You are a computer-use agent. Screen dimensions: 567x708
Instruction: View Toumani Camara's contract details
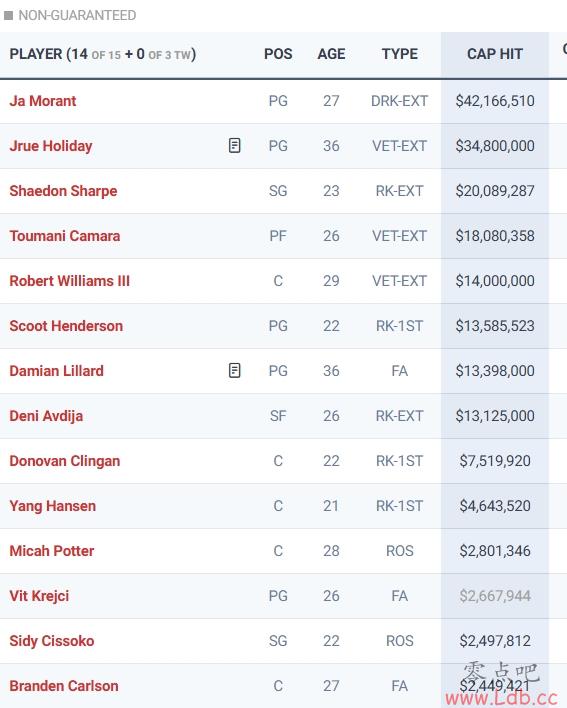pos(65,236)
